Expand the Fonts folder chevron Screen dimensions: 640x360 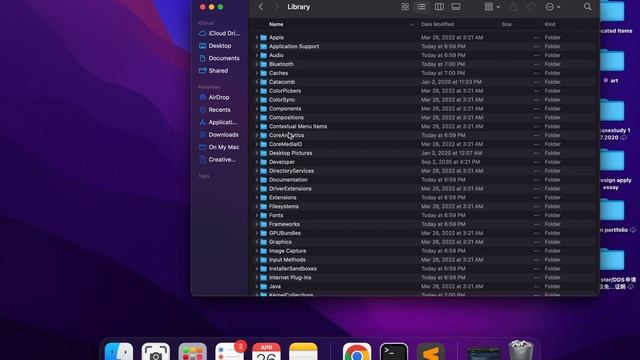click(x=257, y=216)
